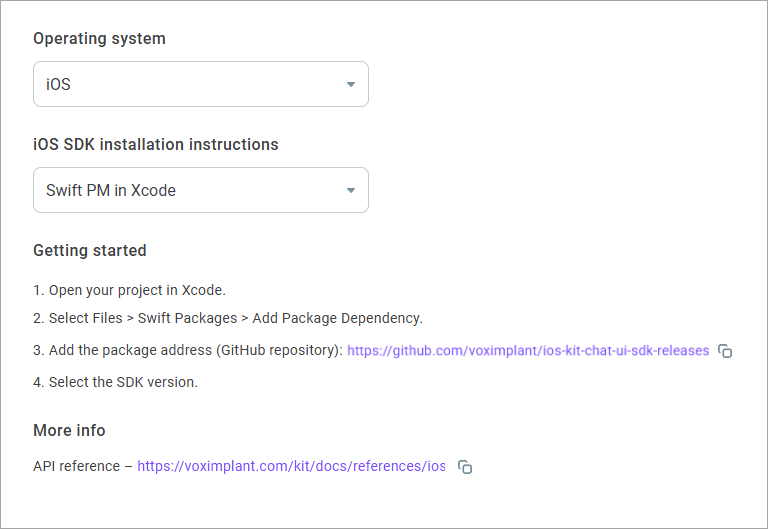
Task: Click step '4. Select the SDK version.'
Action: (116, 382)
